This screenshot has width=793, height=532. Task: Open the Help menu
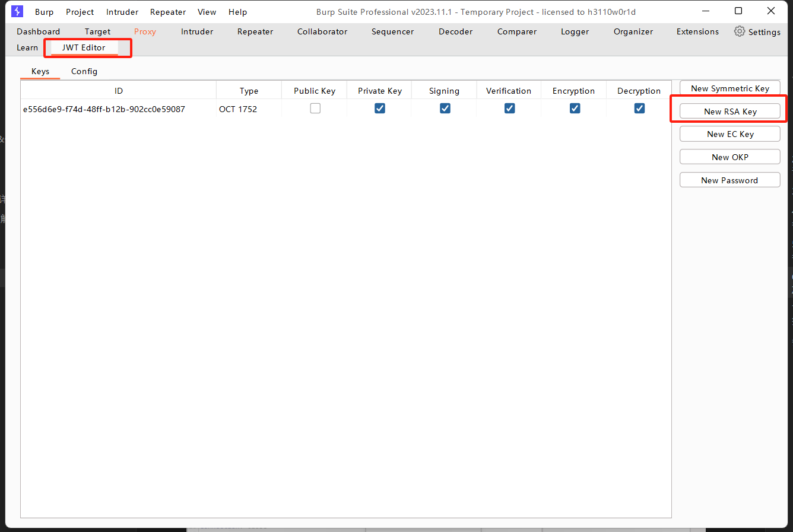click(238, 12)
